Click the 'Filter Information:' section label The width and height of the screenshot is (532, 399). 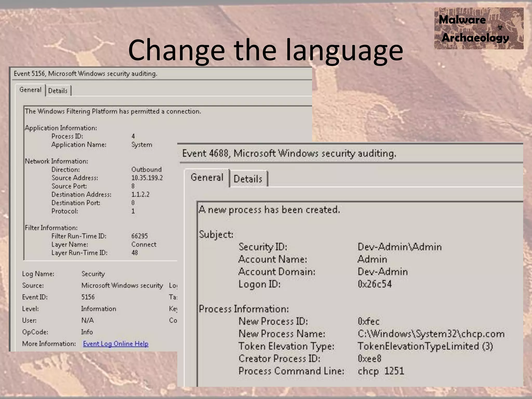tap(51, 228)
